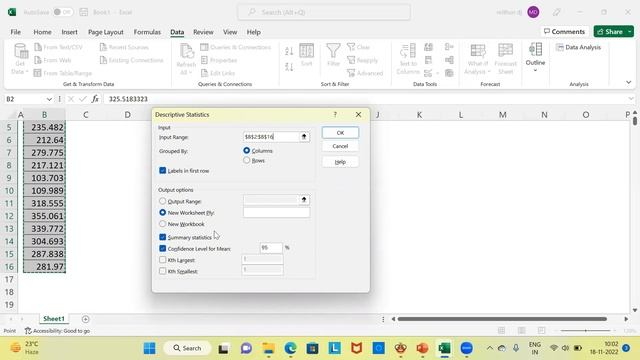Open the Page Layout tab
The height and width of the screenshot is (360, 640).
[106, 32]
